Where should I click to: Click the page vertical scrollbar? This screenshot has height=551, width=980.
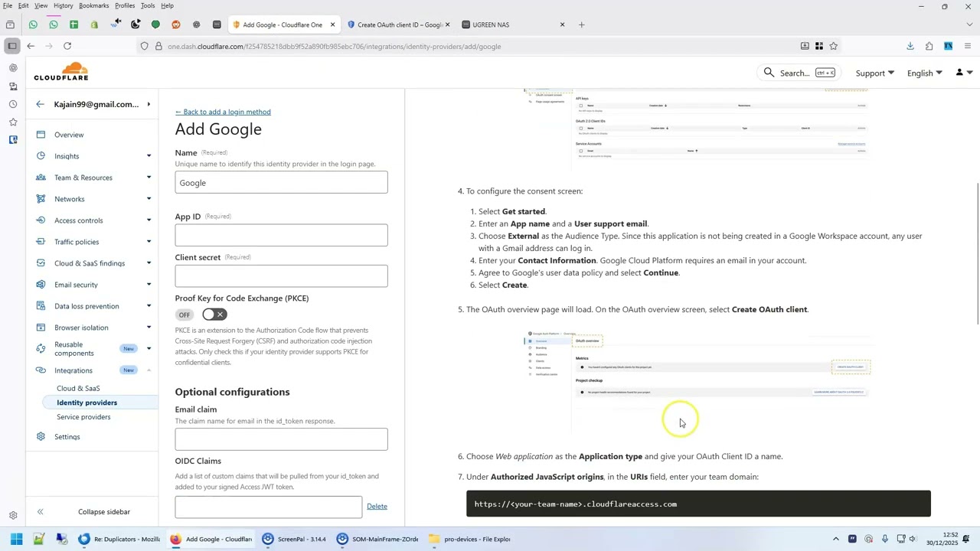click(x=978, y=253)
